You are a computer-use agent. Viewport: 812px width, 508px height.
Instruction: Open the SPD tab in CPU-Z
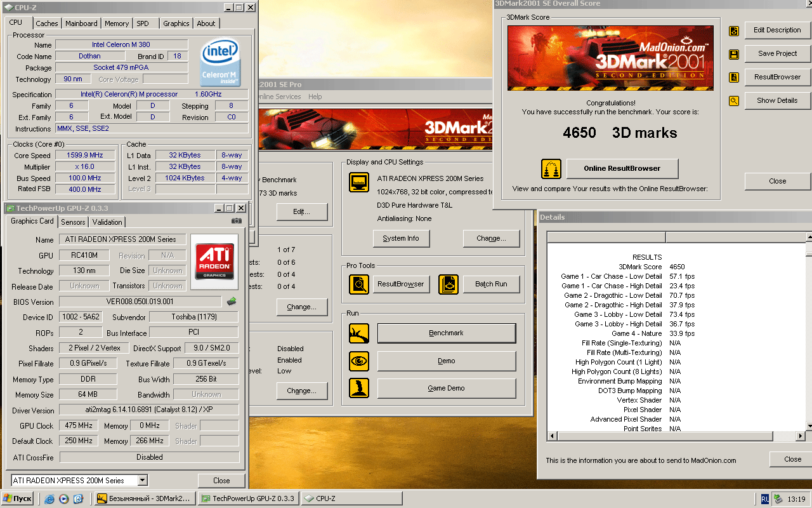coord(143,23)
